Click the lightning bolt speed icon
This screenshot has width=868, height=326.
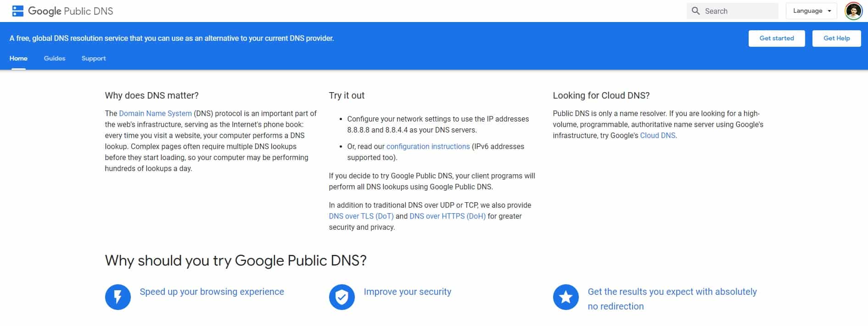118,297
